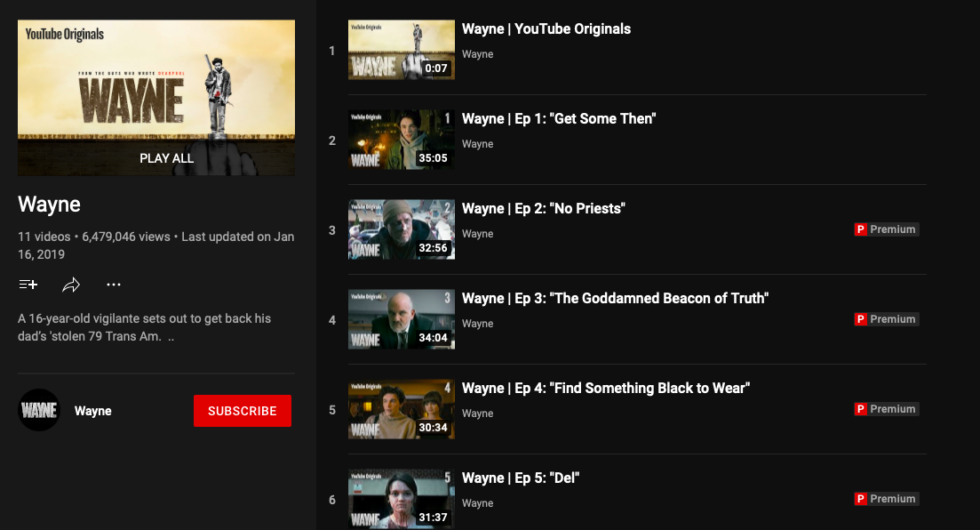Click index number 3 in the list
The image size is (980, 530).
pyautogui.click(x=332, y=230)
